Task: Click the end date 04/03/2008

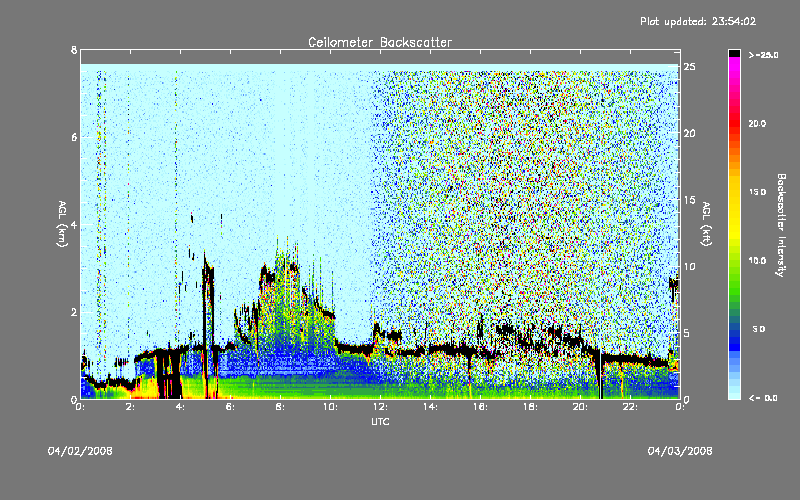Action: pos(680,451)
